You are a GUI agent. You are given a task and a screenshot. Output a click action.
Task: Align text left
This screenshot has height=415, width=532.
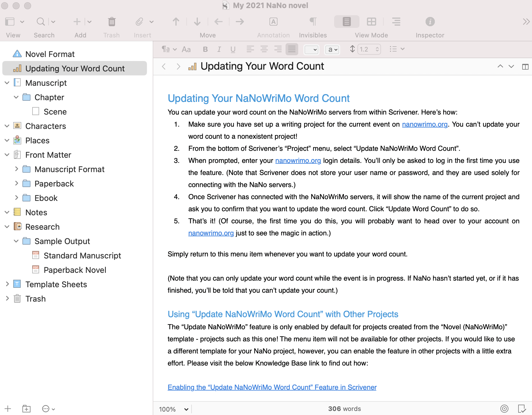[250, 49]
